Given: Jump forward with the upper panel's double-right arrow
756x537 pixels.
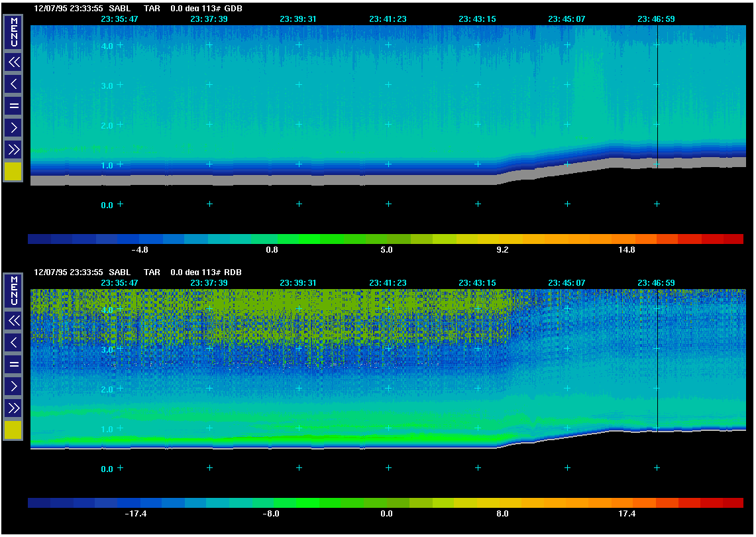Looking at the screenshot, I should (x=13, y=149).
